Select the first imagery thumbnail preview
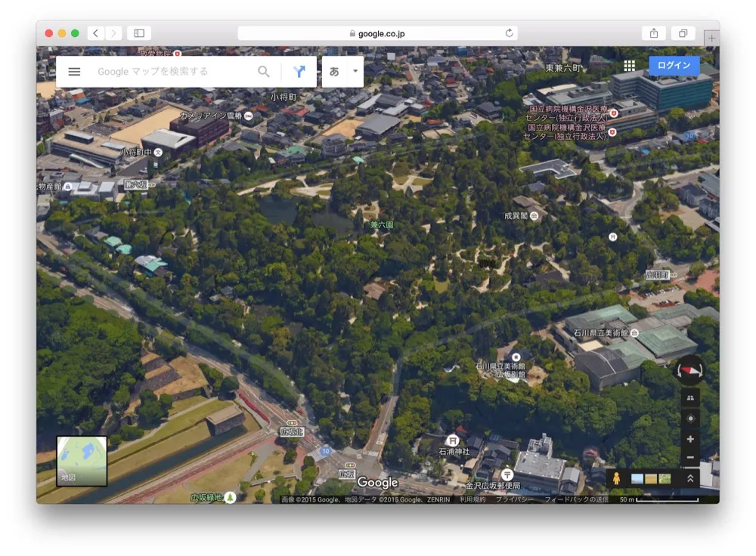 pos(636,478)
